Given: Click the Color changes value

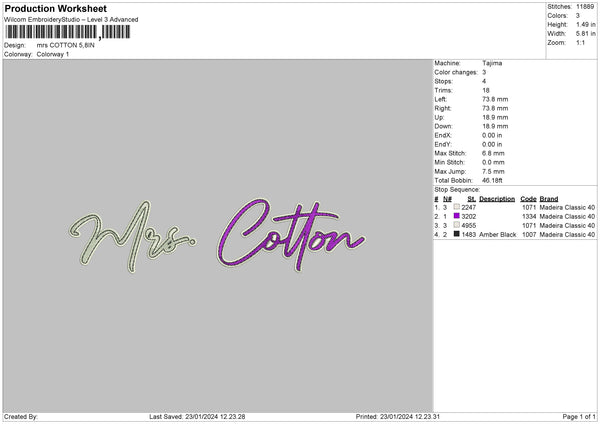Looking at the screenshot, I should [x=484, y=72].
